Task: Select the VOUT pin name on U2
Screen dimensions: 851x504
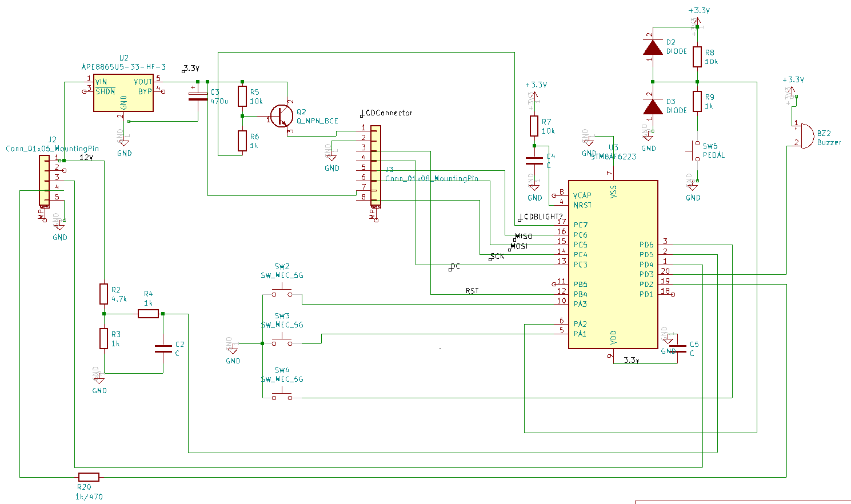Action: click(143, 82)
